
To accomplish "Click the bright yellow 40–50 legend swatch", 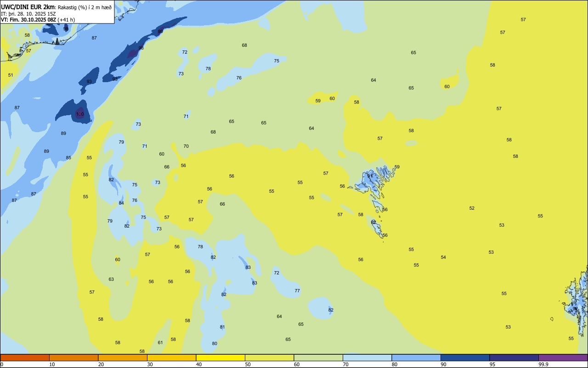I will [x=220, y=357].
